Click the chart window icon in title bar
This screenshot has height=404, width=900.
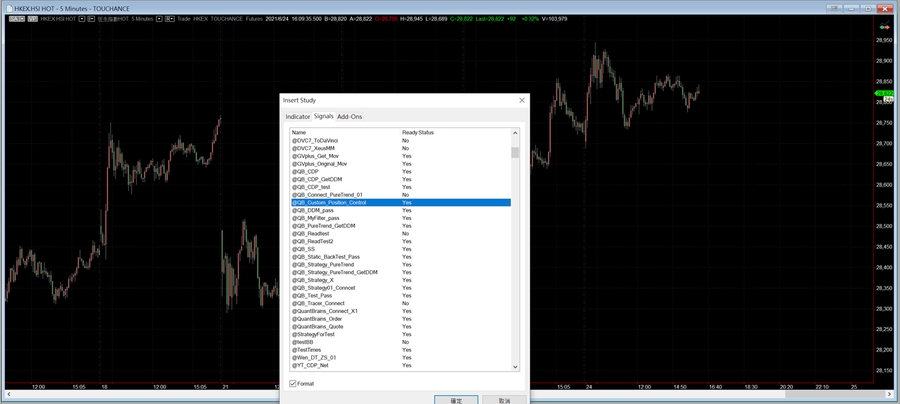[5, 5]
